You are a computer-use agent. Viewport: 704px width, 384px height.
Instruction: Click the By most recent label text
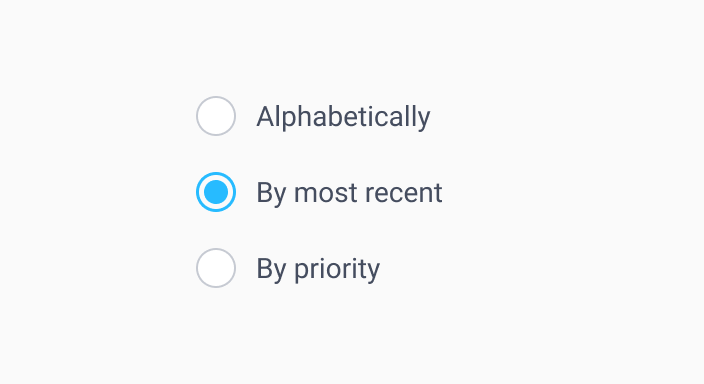point(349,193)
